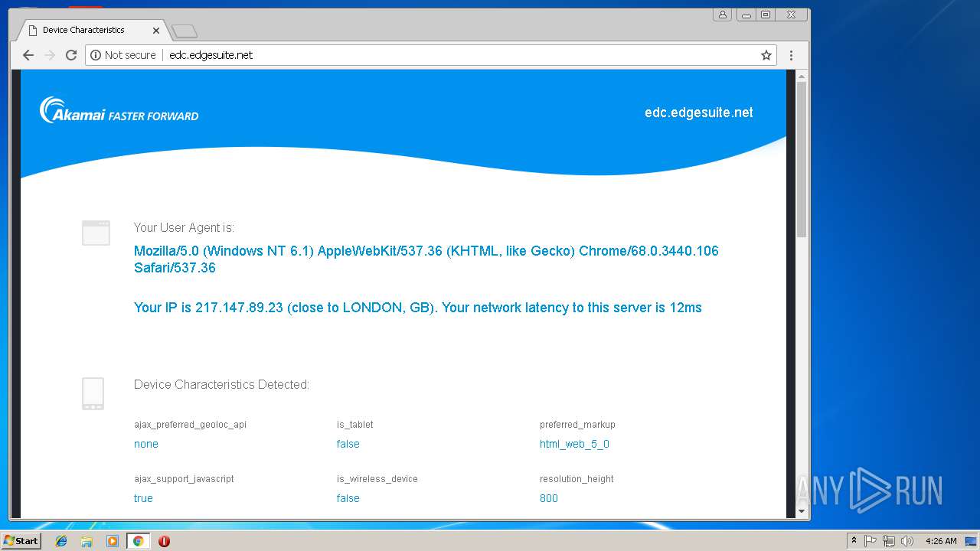This screenshot has width=980, height=551.
Task: Switch to Chrome taskbar button
Action: coord(138,541)
